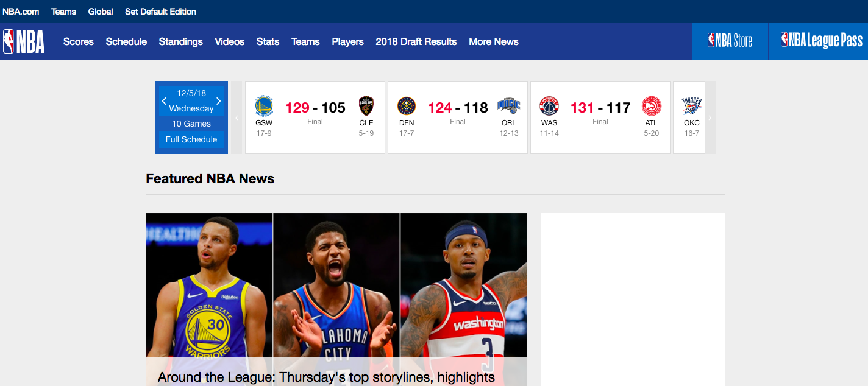Click Set Default Edition link
This screenshot has height=386, width=868.
[161, 12]
